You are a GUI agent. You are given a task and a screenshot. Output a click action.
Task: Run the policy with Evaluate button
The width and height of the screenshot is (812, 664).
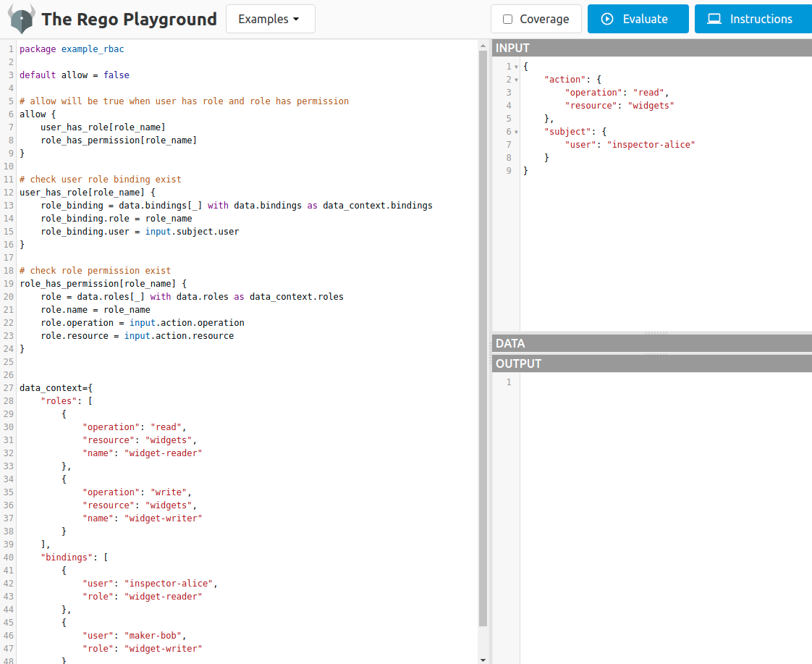point(638,19)
